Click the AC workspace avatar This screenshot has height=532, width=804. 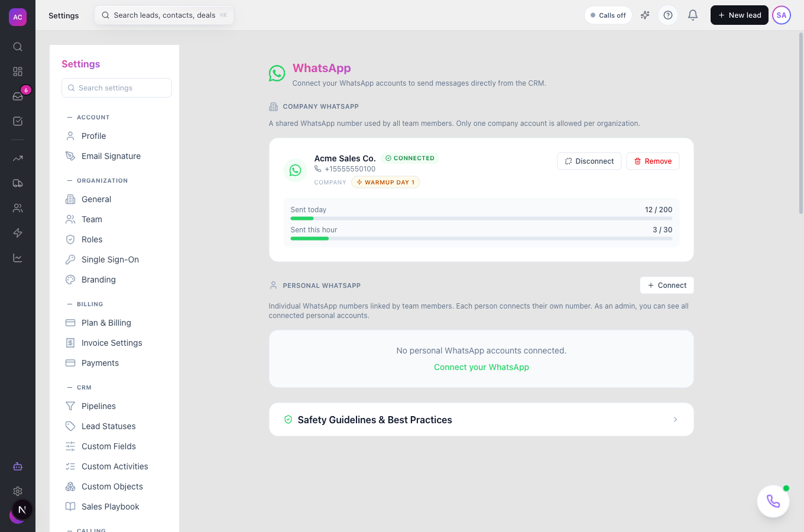18,17
